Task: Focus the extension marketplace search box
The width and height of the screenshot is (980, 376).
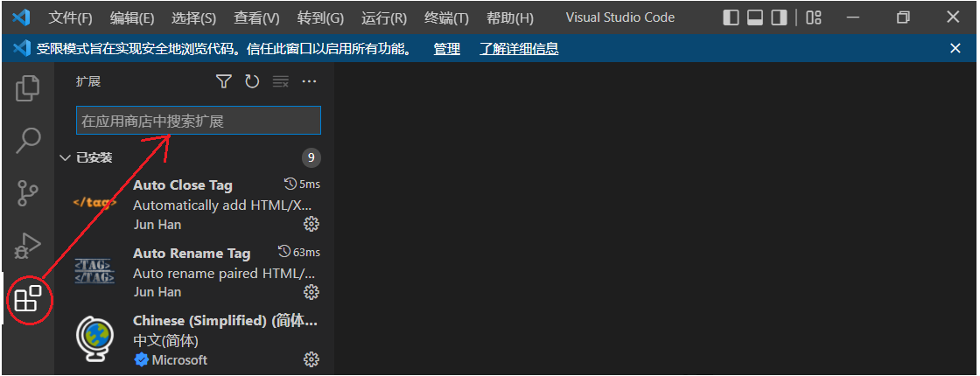Action: tap(198, 121)
